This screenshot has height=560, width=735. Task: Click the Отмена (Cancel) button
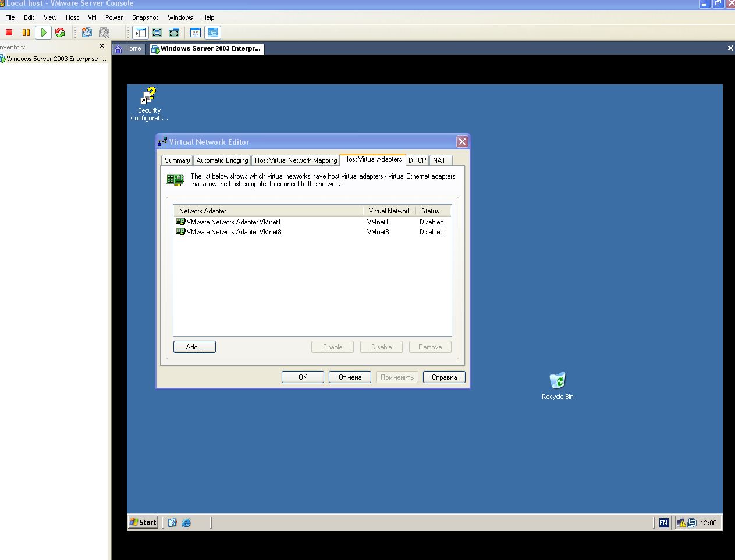pos(350,377)
